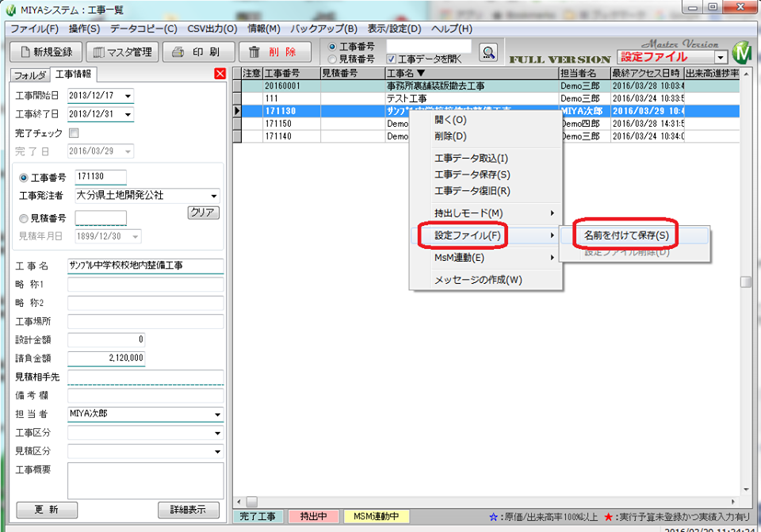
Task: Expand 設定ファイル(F) submenu
Action: tap(486, 235)
